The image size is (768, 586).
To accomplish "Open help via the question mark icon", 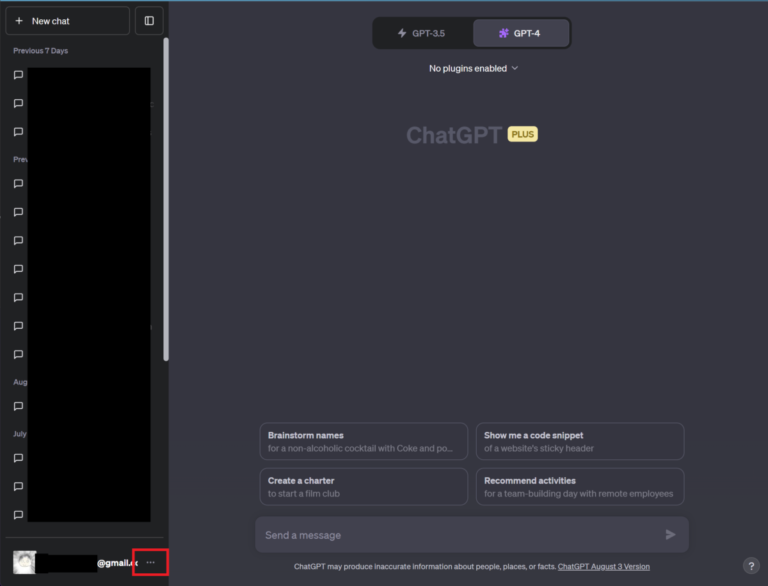I will tap(751, 566).
